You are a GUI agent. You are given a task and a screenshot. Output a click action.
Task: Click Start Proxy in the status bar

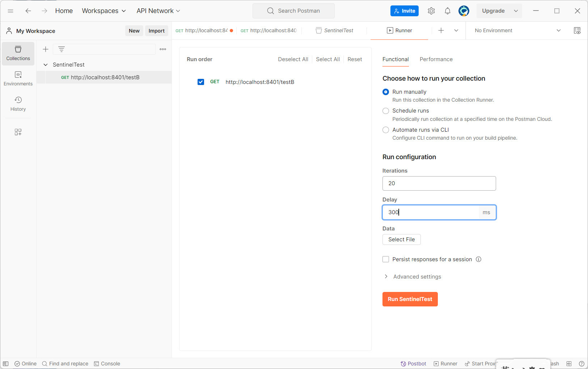480,364
